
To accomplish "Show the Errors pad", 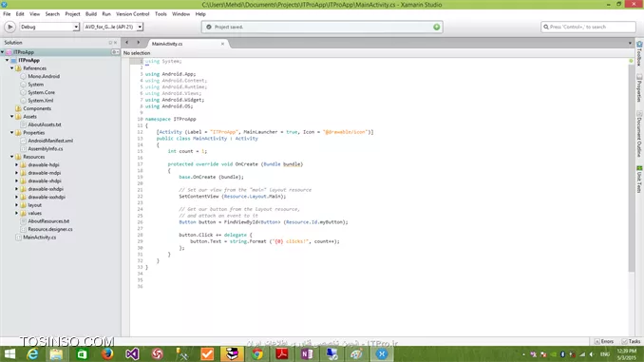I will pyautogui.click(x=604, y=341).
